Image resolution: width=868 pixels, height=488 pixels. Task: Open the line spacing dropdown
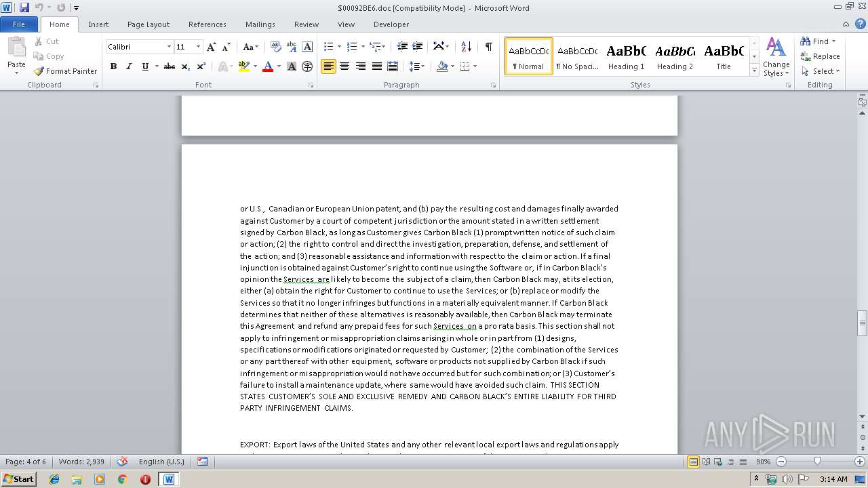(x=416, y=66)
